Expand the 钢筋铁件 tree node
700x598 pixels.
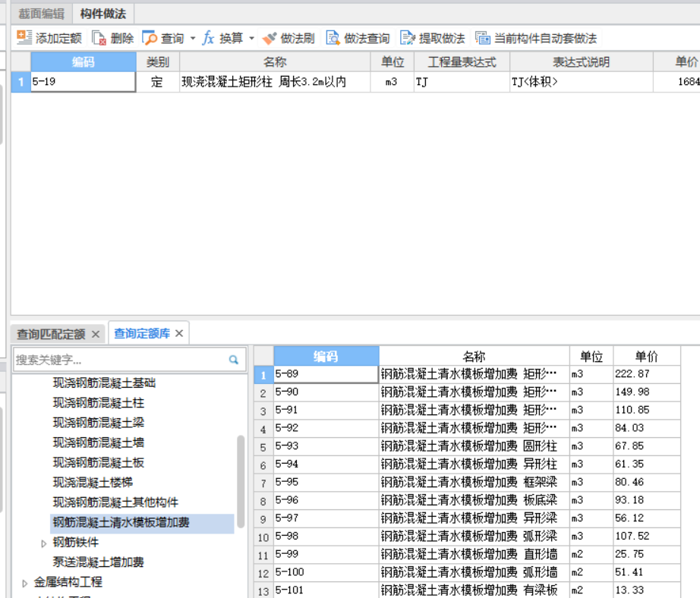tap(44, 543)
